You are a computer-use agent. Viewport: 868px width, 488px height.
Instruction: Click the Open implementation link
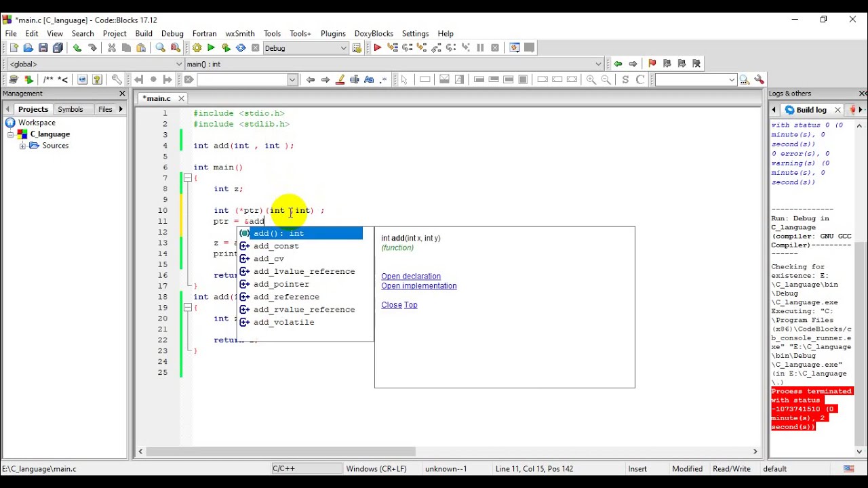[x=419, y=286]
